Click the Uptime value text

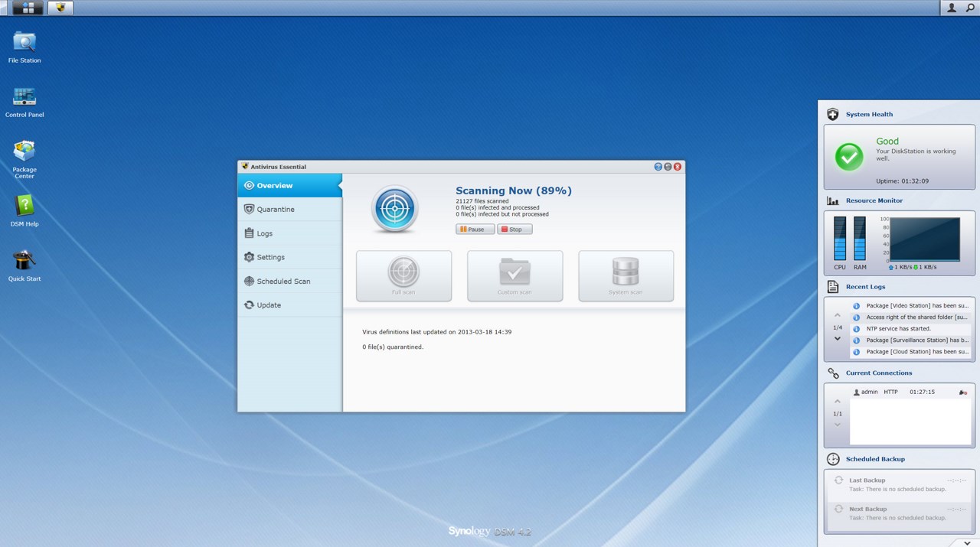point(903,181)
